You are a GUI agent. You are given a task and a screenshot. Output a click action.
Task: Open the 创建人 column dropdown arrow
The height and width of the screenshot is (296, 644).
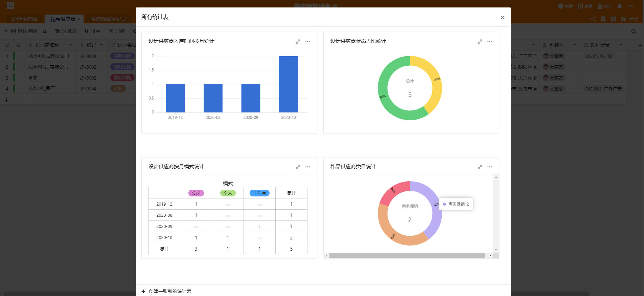click(575, 45)
